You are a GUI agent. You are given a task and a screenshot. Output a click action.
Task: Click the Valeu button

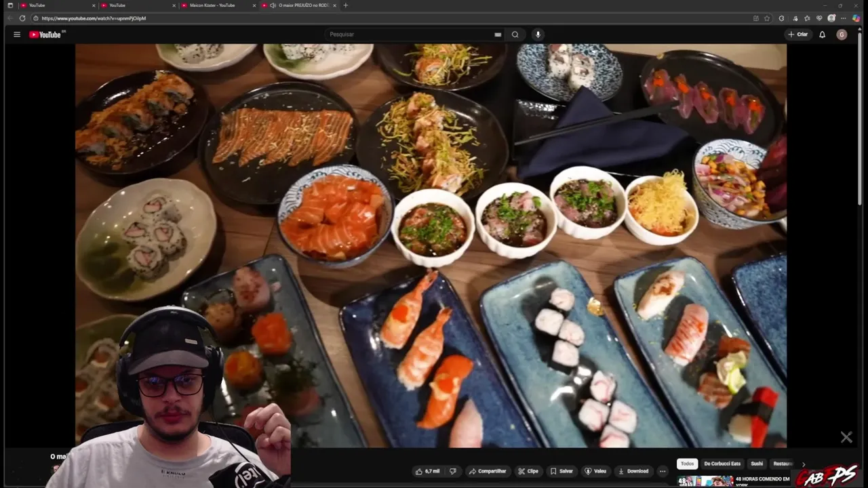[595, 471]
